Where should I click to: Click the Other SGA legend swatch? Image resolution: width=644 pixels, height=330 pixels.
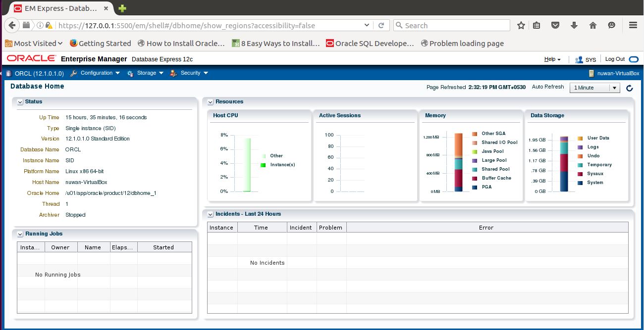475,134
